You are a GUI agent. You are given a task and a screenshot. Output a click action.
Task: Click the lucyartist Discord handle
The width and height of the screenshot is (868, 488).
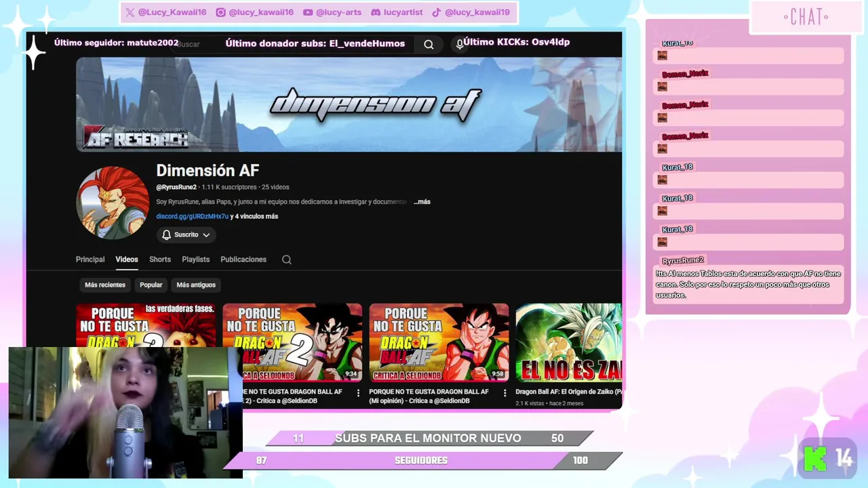(x=403, y=12)
